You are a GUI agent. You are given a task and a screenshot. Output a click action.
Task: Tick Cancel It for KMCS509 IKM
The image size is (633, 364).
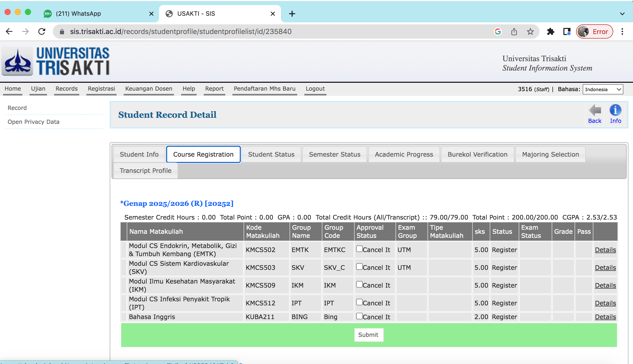pyautogui.click(x=359, y=285)
